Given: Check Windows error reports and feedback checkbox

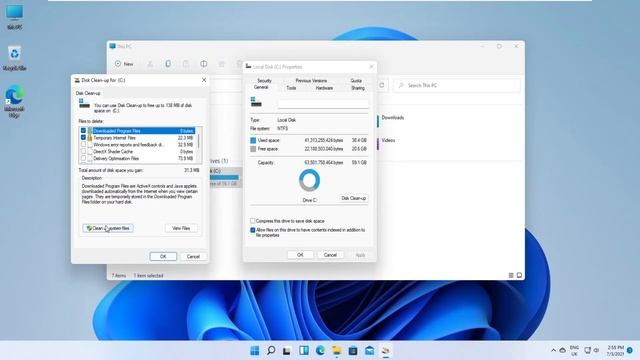Looking at the screenshot, I should (x=83, y=144).
